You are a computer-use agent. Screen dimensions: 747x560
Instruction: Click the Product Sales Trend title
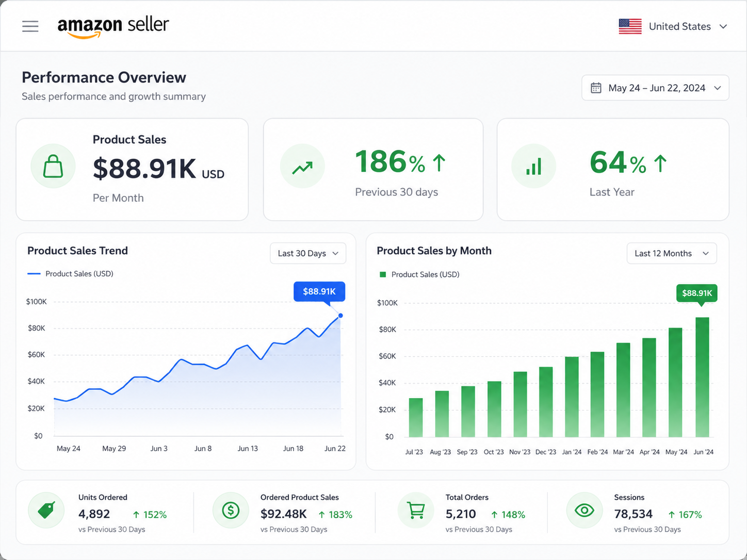(x=77, y=251)
